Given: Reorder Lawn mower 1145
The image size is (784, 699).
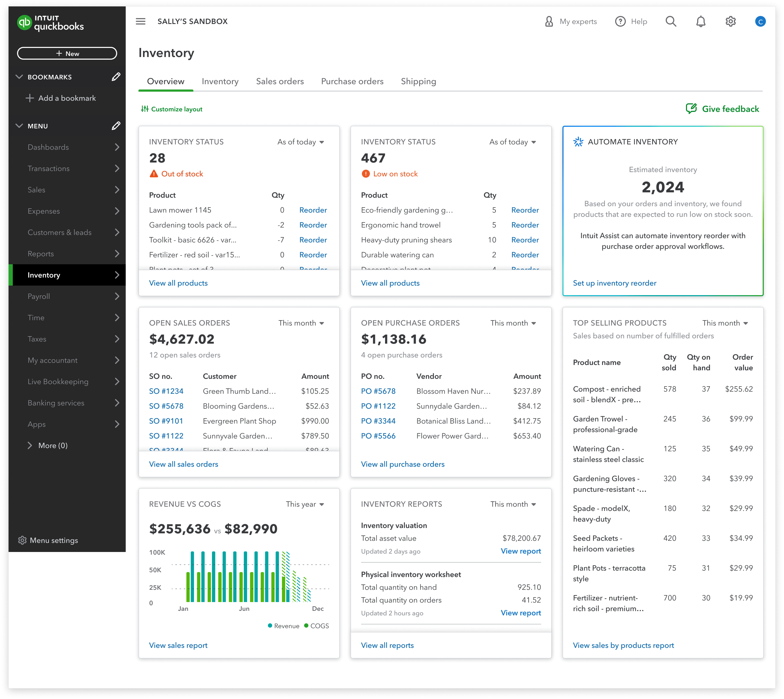Looking at the screenshot, I should (x=313, y=210).
